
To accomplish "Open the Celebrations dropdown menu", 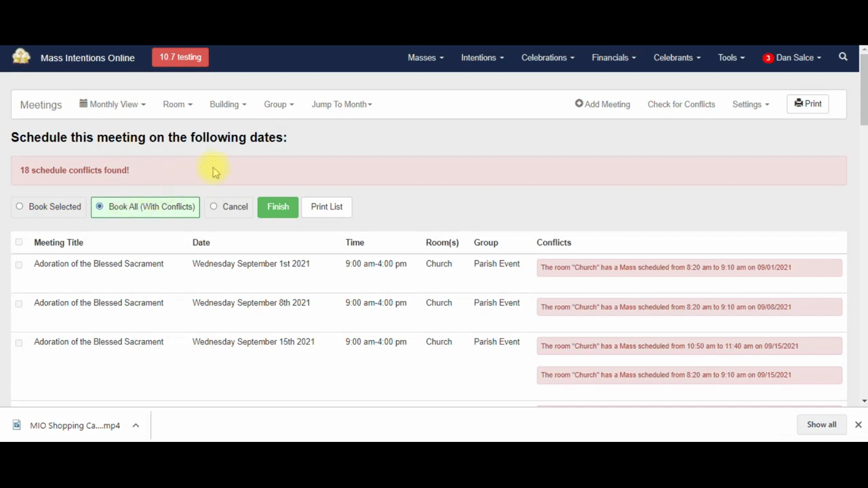I will pyautogui.click(x=548, y=58).
